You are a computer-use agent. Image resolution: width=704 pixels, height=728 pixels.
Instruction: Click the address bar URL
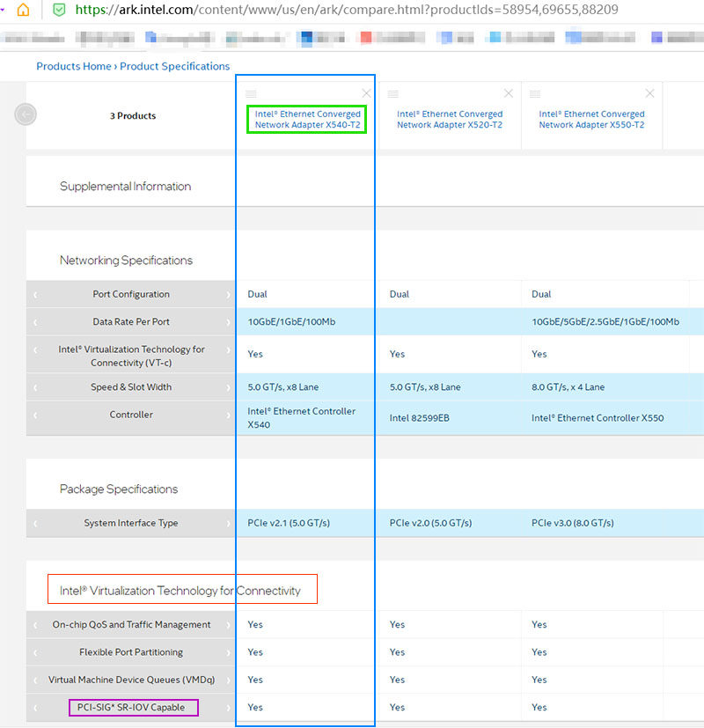pos(347,10)
